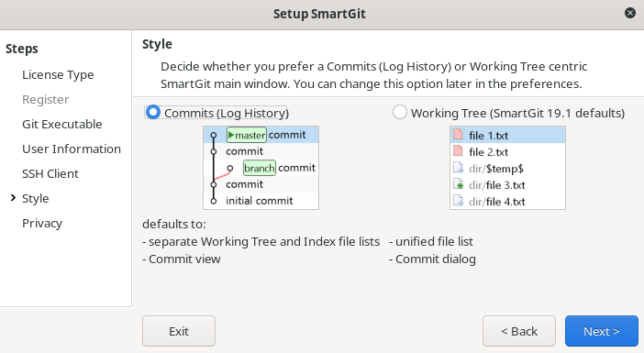
Task: Click the Working Tree file list preview
Action: [507, 168]
